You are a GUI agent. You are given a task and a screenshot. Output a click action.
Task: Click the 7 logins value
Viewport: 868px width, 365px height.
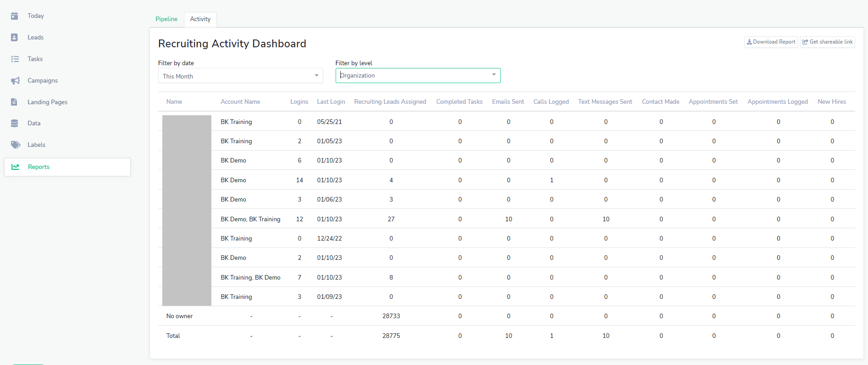coord(299,277)
